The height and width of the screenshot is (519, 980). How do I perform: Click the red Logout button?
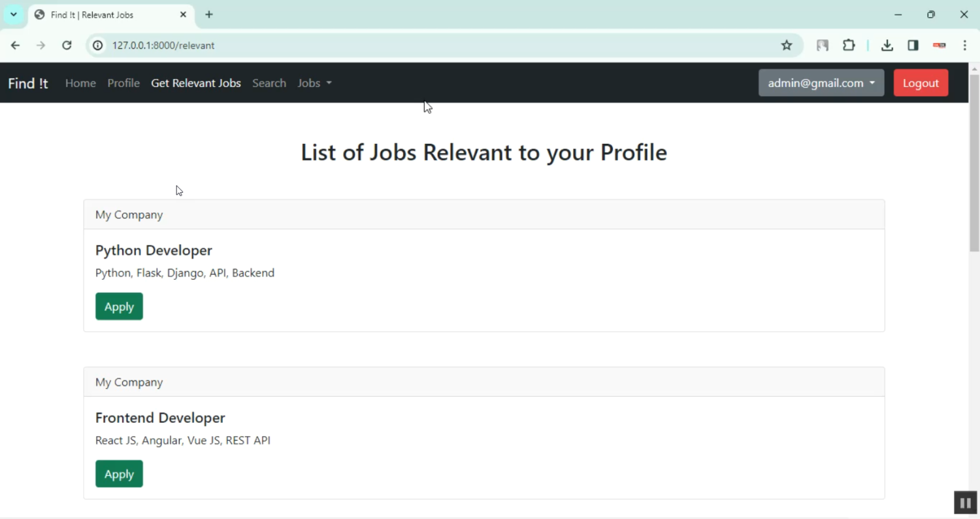[921, 83]
